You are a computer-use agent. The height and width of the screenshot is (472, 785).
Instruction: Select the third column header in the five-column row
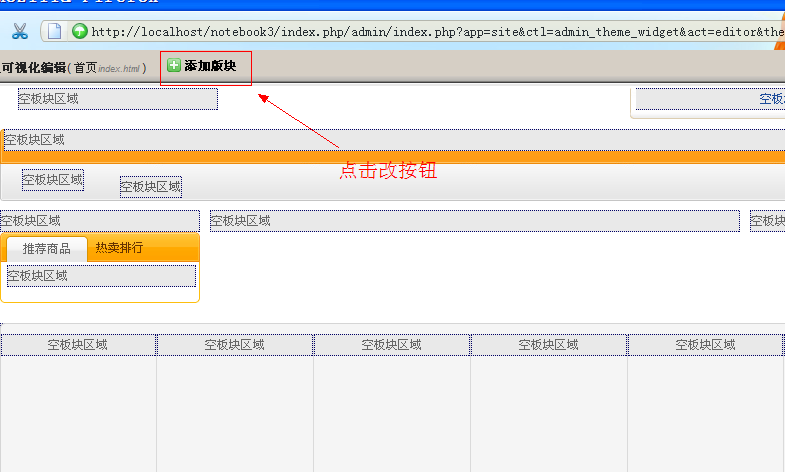(392, 345)
